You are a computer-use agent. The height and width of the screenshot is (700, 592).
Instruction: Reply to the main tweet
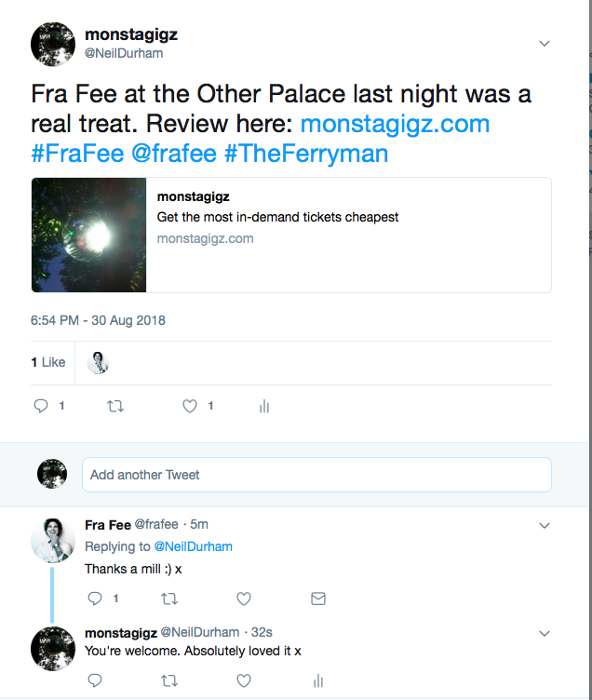tap(41, 406)
